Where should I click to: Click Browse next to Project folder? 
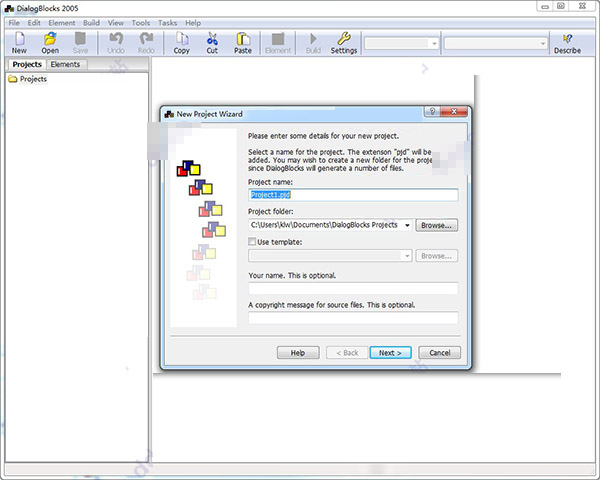coord(437,225)
